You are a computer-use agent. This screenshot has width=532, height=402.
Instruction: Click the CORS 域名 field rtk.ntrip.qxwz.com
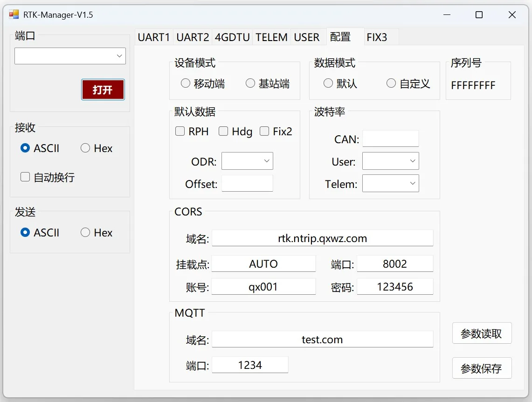(x=323, y=238)
